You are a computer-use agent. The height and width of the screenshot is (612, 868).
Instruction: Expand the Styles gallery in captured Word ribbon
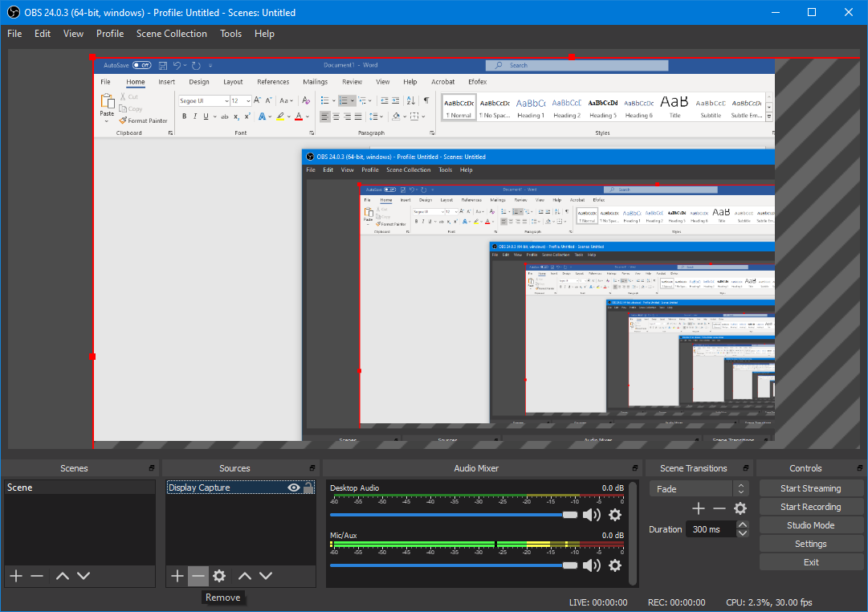coord(769,117)
